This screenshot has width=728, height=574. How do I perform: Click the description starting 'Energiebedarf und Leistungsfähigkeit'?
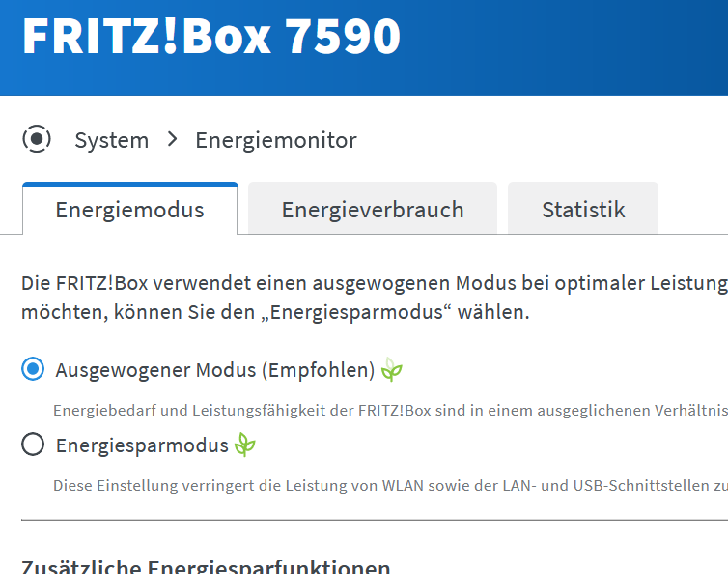390,411
